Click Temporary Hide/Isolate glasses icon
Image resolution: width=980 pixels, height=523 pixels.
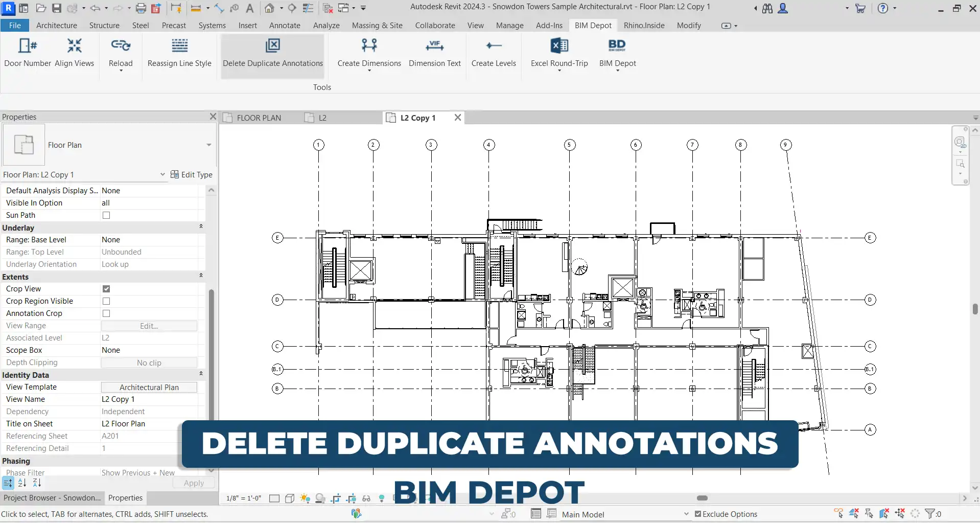pos(366,498)
